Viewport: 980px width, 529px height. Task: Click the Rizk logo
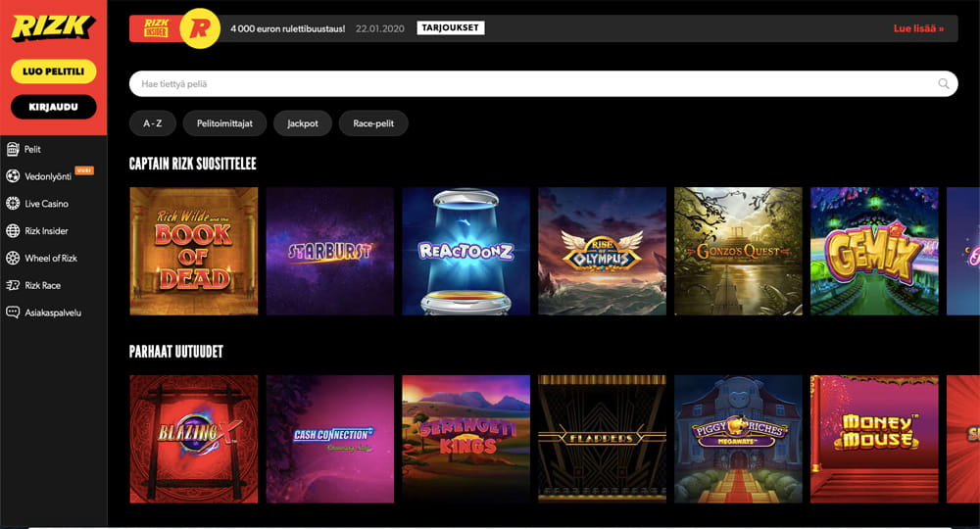click(x=53, y=27)
